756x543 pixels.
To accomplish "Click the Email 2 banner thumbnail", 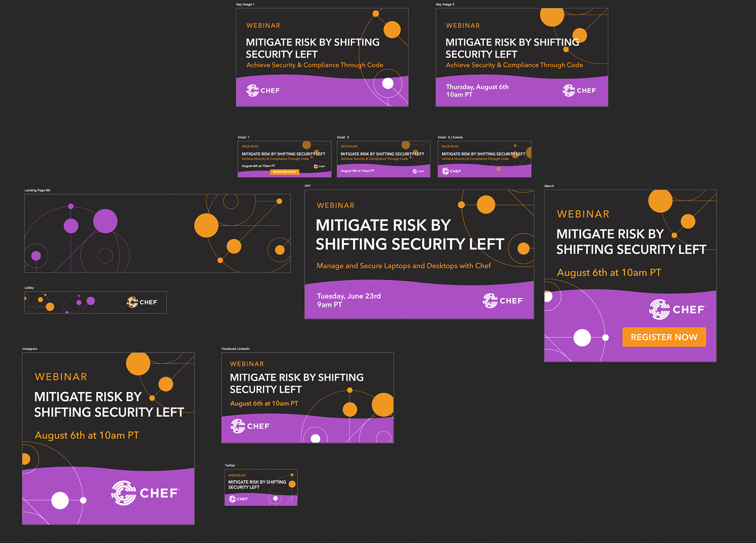I will pyautogui.click(x=384, y=159).
